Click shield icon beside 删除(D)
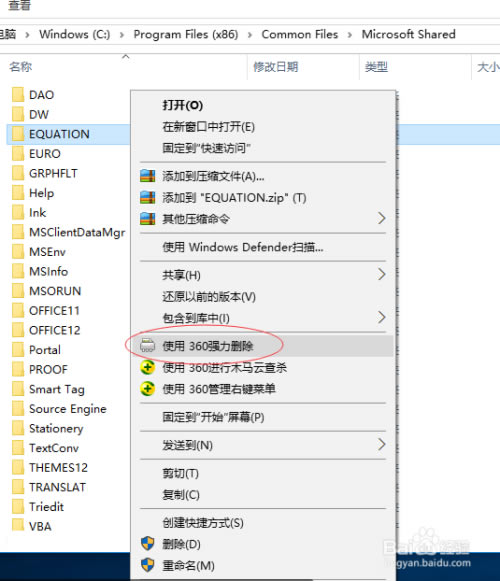Screen dimensions: 500x581 (x=148, y=544)
